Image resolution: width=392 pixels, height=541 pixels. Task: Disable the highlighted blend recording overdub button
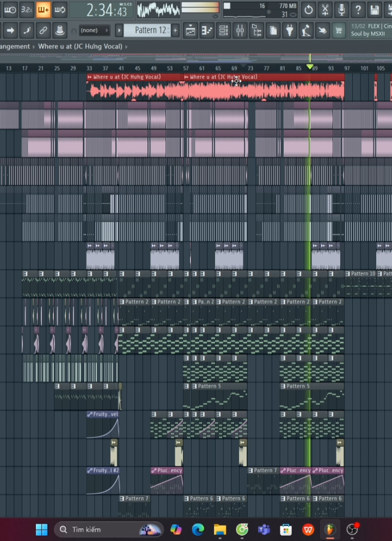coord(44,10)
